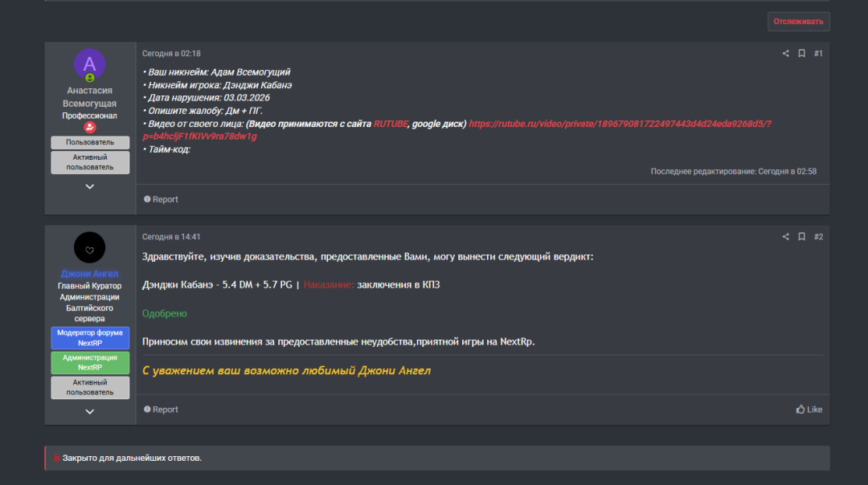Open Джони Ангел's black heart avatar

click(x=90, y=248)
